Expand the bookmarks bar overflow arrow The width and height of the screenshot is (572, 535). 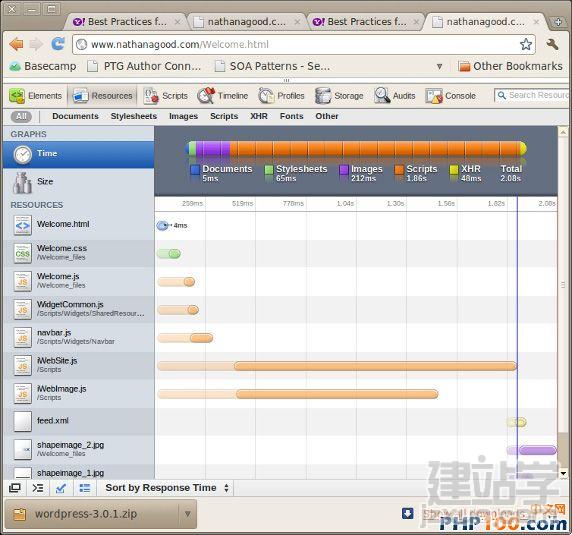pos(440,66)
